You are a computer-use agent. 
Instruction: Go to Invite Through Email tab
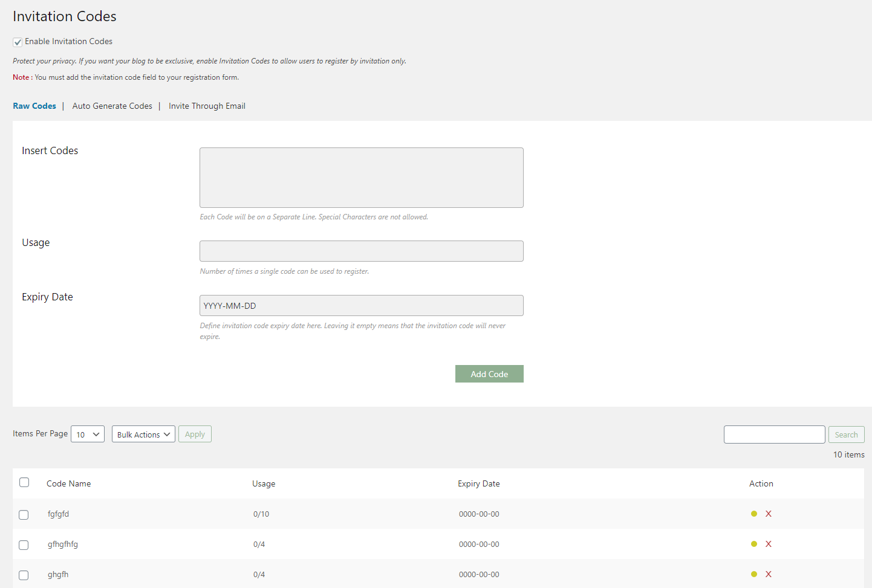click(x=207, y=106)
